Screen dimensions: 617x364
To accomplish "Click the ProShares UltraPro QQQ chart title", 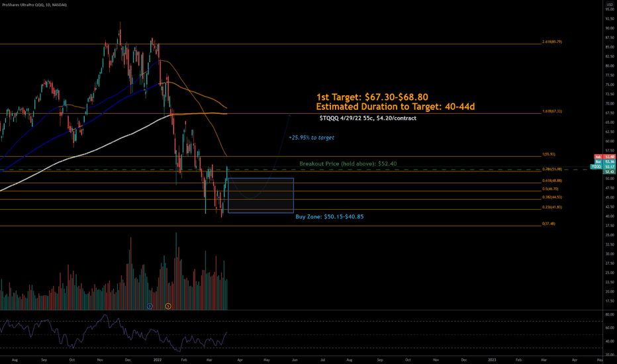I will tap(34, 5).
